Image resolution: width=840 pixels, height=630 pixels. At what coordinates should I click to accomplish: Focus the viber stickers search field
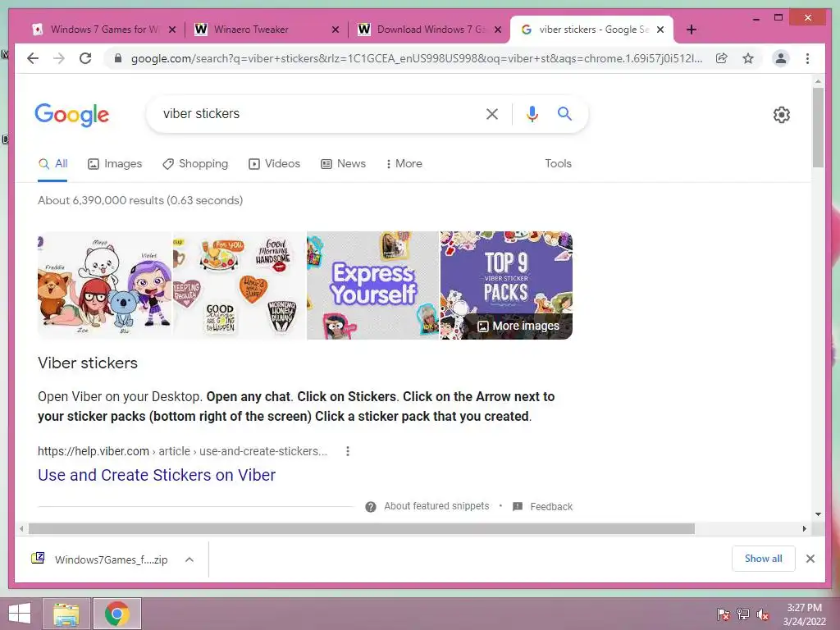(316, 113)
